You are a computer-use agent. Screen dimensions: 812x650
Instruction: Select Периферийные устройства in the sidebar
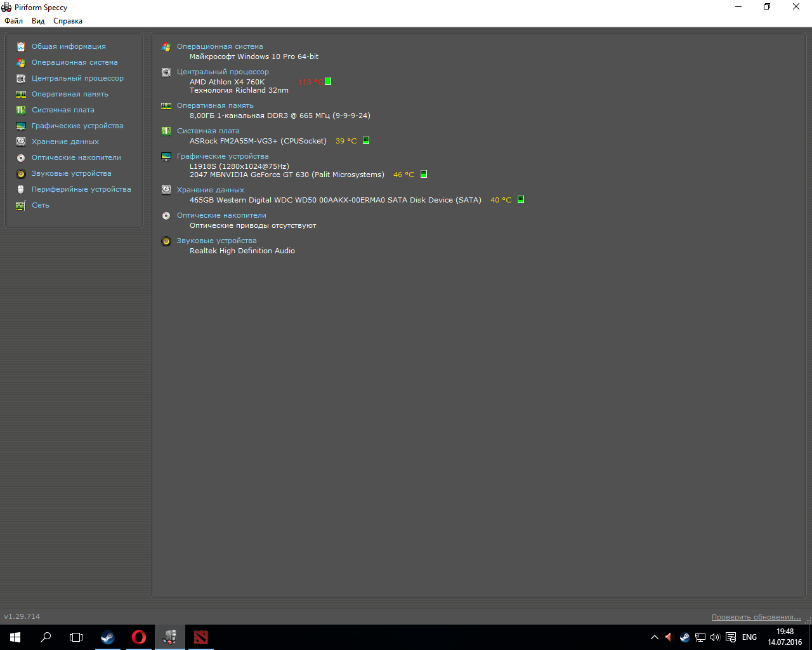(x=81, y=189)
